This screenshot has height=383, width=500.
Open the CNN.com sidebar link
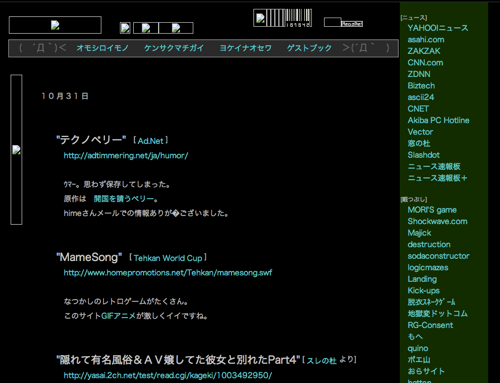click(x=425, y=63)
